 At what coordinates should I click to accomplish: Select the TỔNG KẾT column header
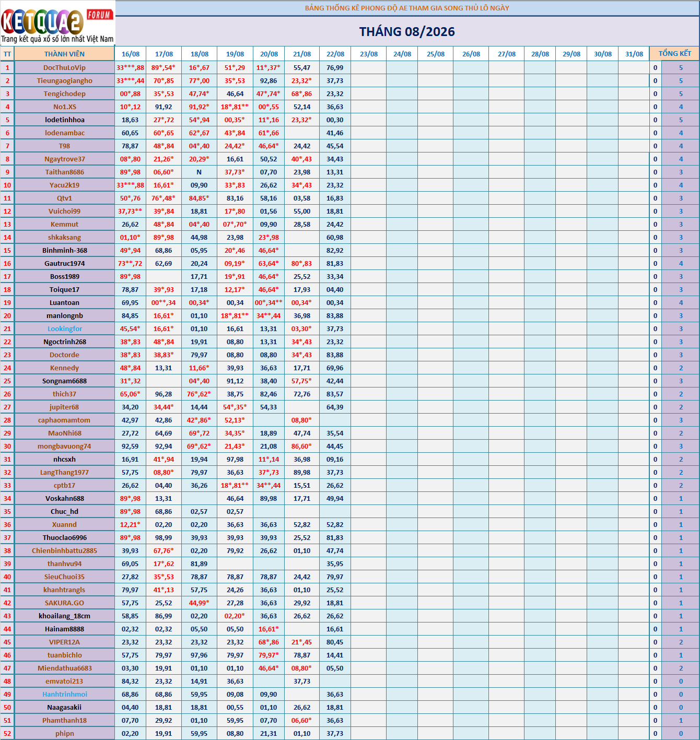coord(674,54)
